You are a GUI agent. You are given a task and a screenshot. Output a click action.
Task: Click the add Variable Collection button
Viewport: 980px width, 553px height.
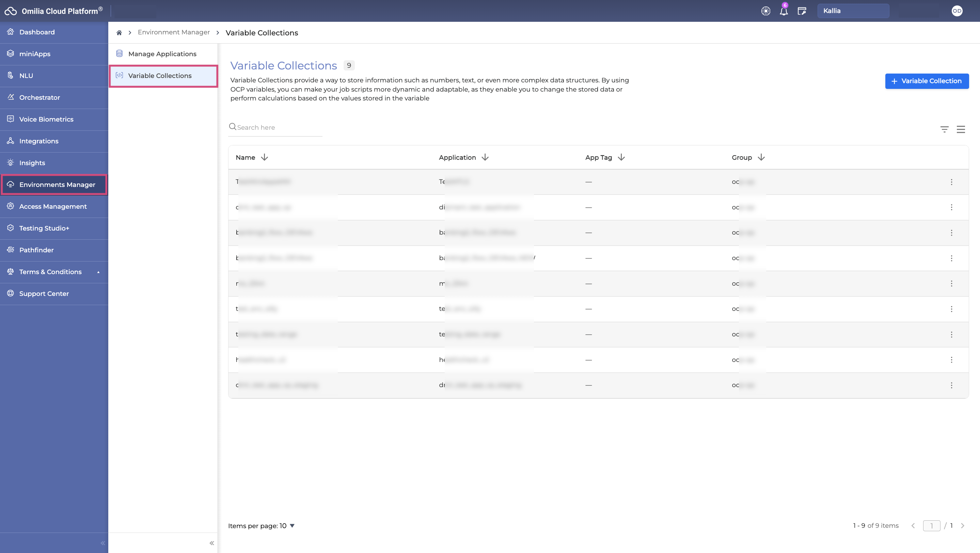coord(927,81)
